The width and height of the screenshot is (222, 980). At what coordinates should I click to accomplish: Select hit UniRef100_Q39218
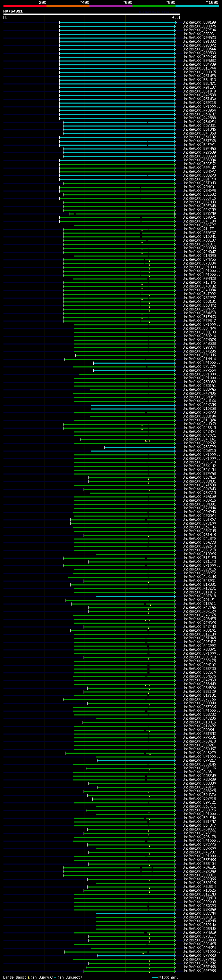click(199, 103)
